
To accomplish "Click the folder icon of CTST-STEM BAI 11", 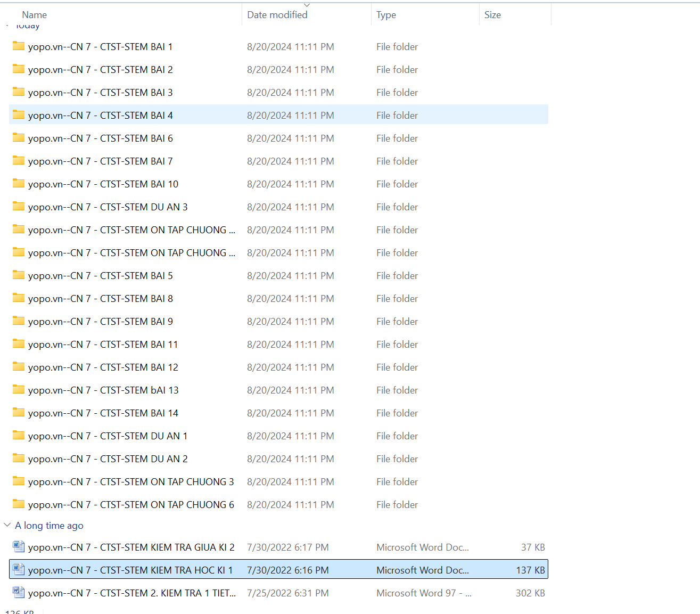I will click(x=19, y=344).
